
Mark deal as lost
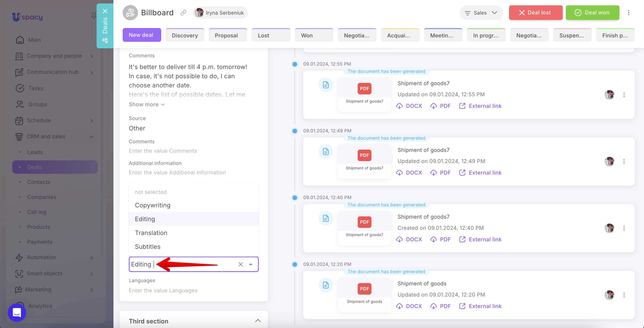(536, 13)
